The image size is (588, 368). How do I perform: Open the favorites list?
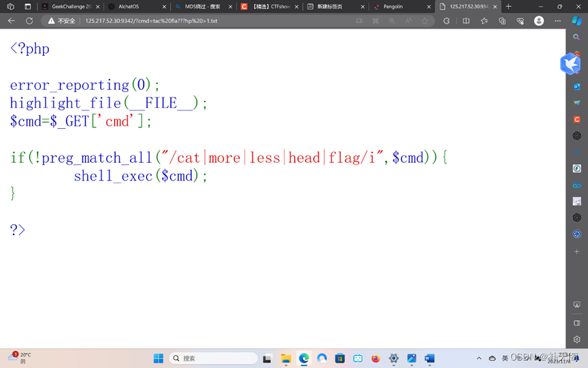click(484, 21)
